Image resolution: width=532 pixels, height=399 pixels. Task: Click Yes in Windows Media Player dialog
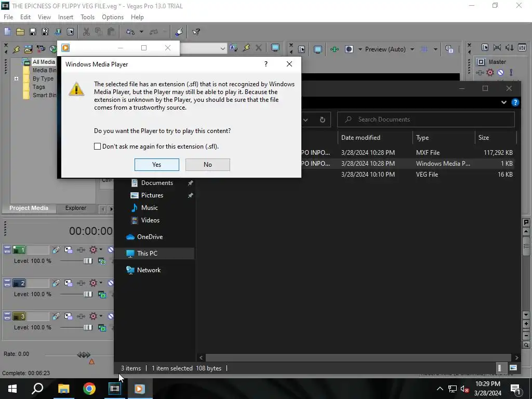(x=157, y=165)
